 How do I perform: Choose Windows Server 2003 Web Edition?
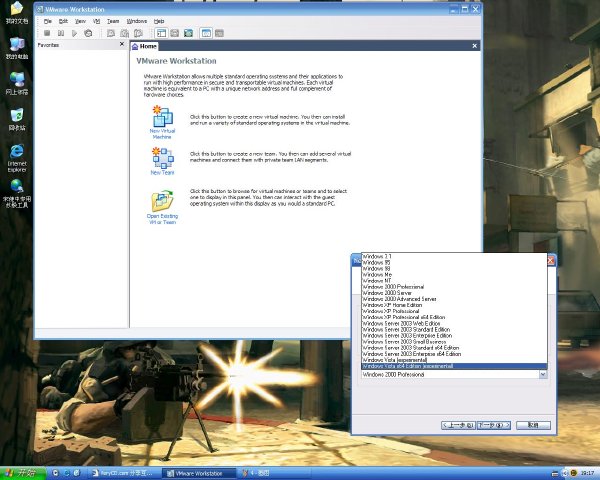point(454,323)
